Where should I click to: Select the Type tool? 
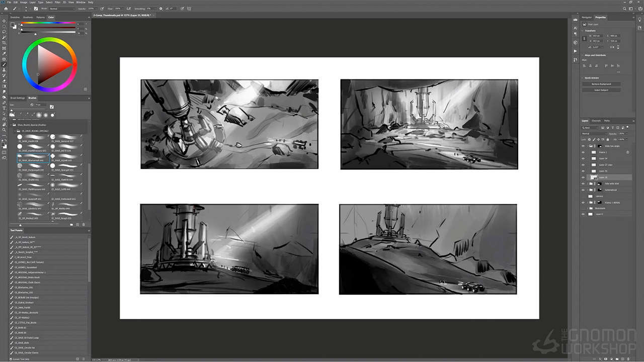tap(5, 109)
